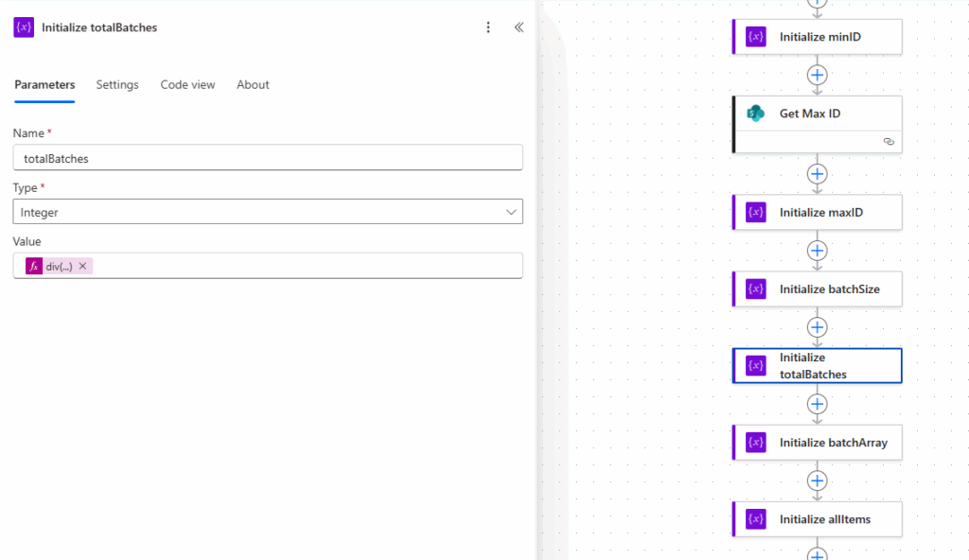Viewport: 969px width, 560px height.
Task: Select the Initialize maxID action card
Action: click(x=817, y=213)
